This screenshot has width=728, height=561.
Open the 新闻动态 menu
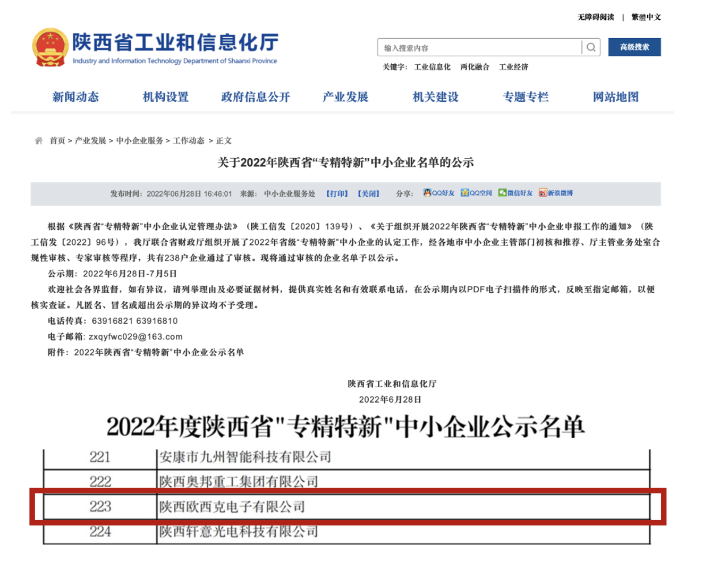click(x=75, y=97)
